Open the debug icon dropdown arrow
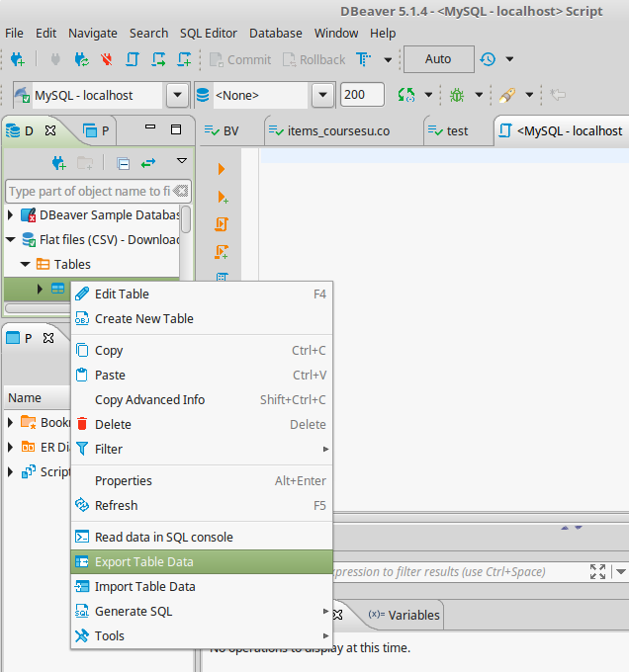The width and height of the screenshot is (629, 672). click(x=479, y=95)
